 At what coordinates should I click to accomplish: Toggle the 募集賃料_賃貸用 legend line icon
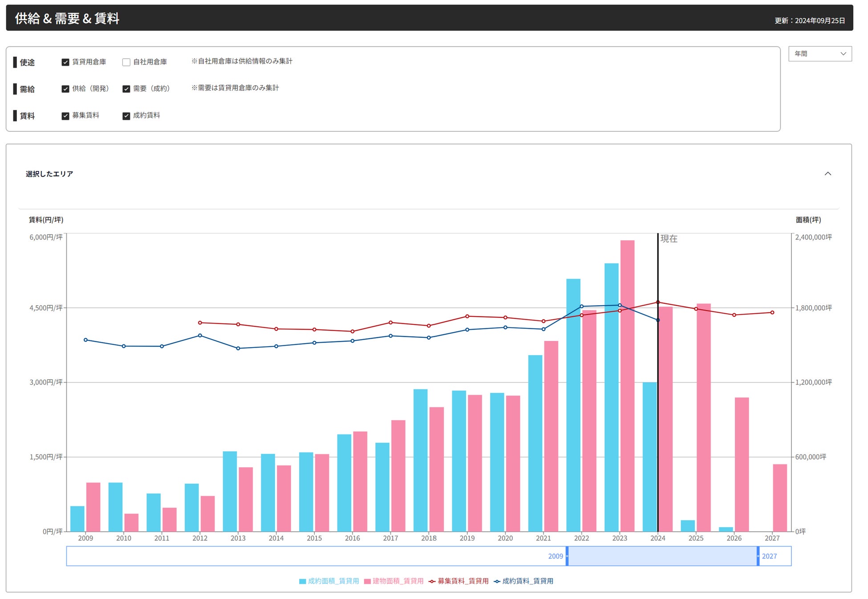pos(432,581)
